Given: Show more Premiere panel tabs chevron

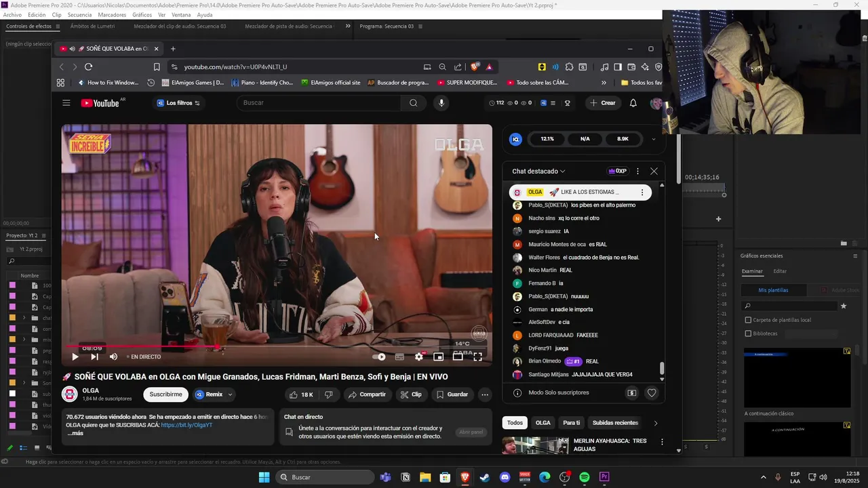Looking at the screenshot, I should point(348,26).
